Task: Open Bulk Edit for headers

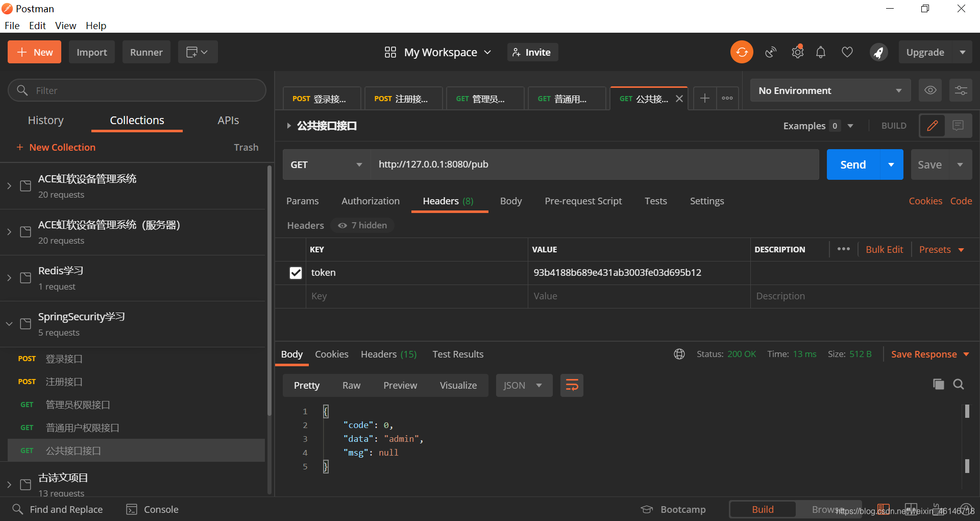Action: click(x=884, y=249)
